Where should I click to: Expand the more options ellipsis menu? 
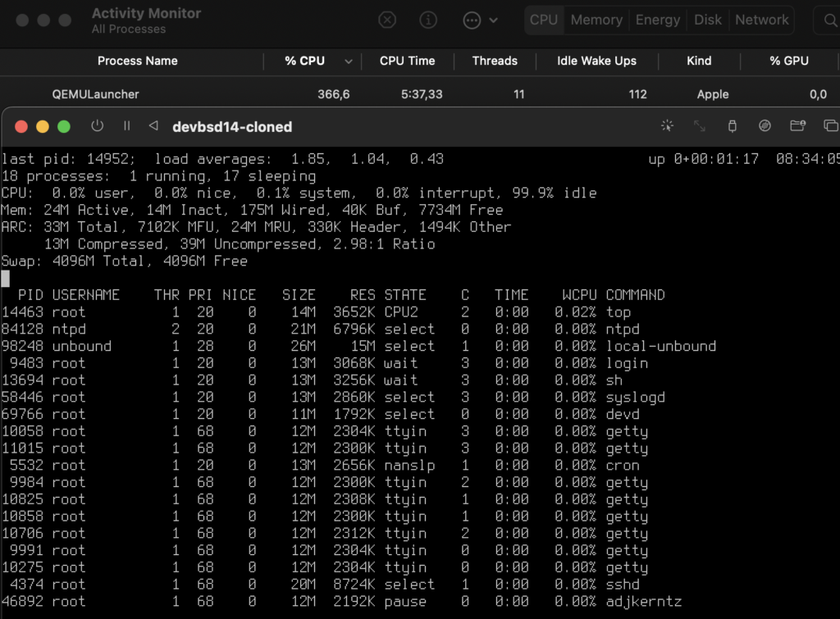480,20
